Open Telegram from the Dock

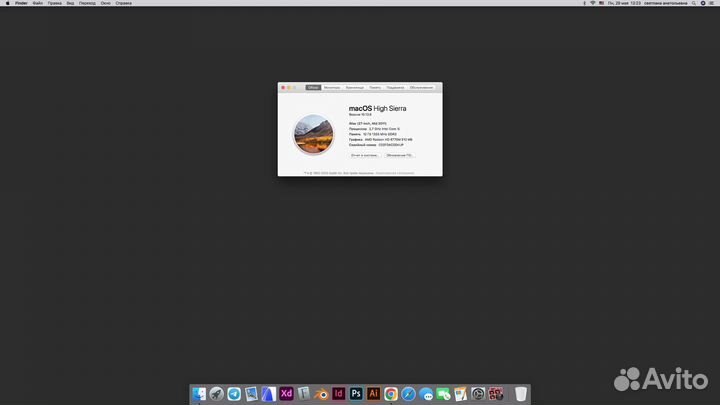coord(234,394)
